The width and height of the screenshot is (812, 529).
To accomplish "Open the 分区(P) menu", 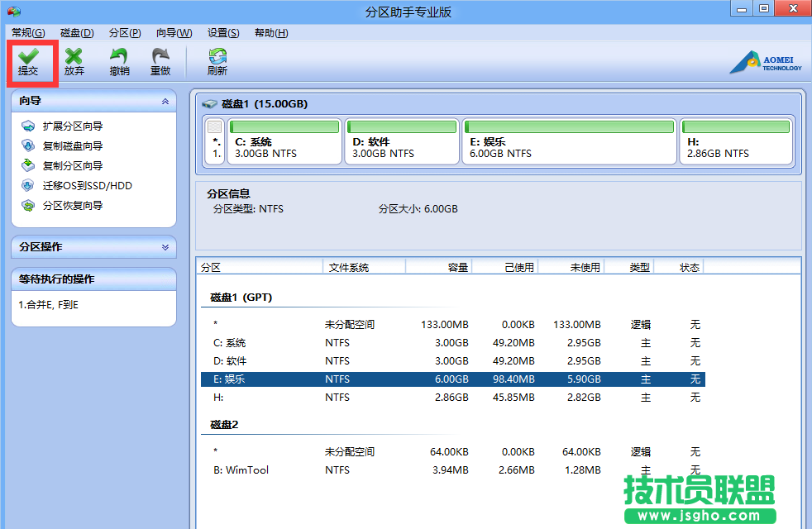I will [x=123, y=32].
